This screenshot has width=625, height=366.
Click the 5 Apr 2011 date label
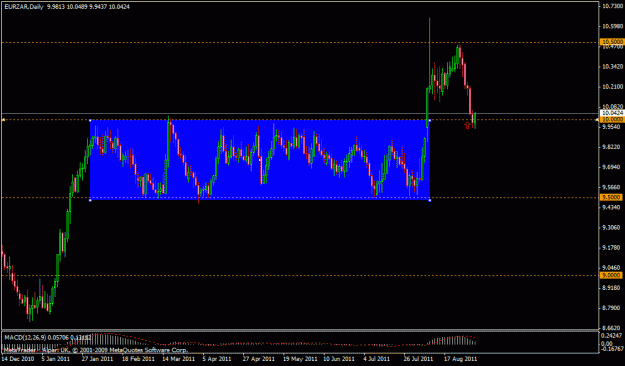[x=217, y=359]
